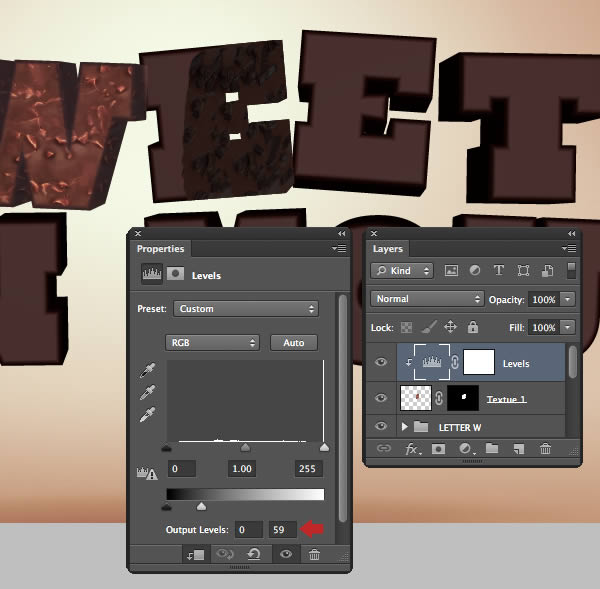The image size is (600, 589).
Task: Open the Preset dropdown showing Custom
Action: 246,308
